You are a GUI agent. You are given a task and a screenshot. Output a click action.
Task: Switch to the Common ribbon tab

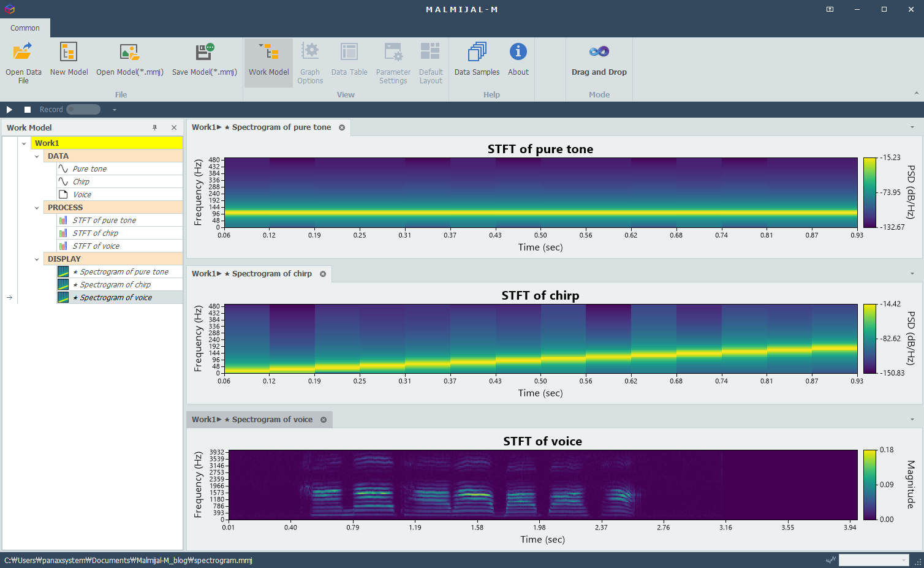tap(25, 28)
